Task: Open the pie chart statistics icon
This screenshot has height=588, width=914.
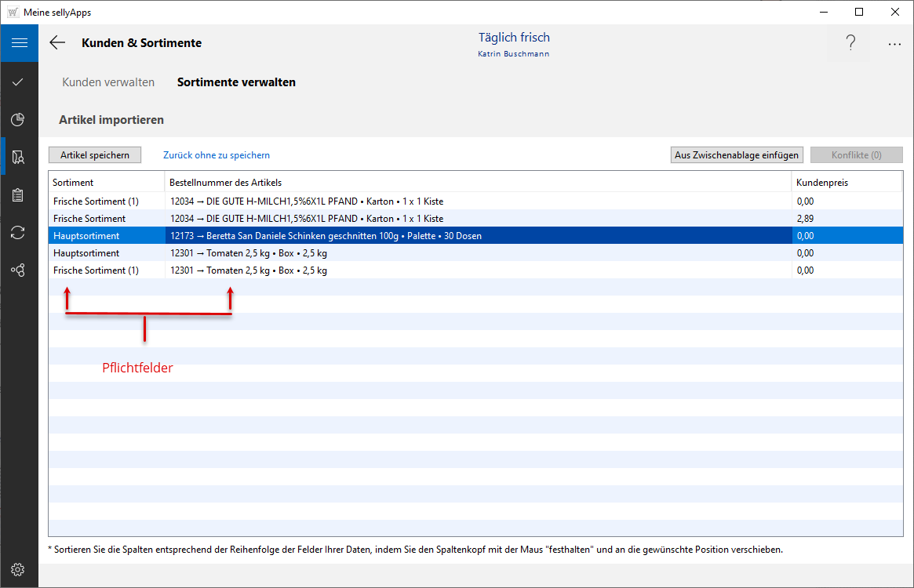Action: pos(19,119)
